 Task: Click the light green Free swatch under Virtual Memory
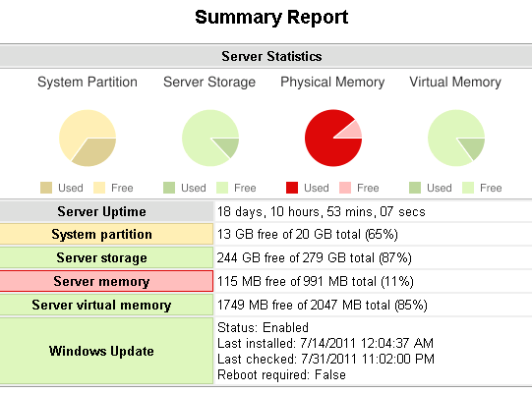[x=468, y=188]
